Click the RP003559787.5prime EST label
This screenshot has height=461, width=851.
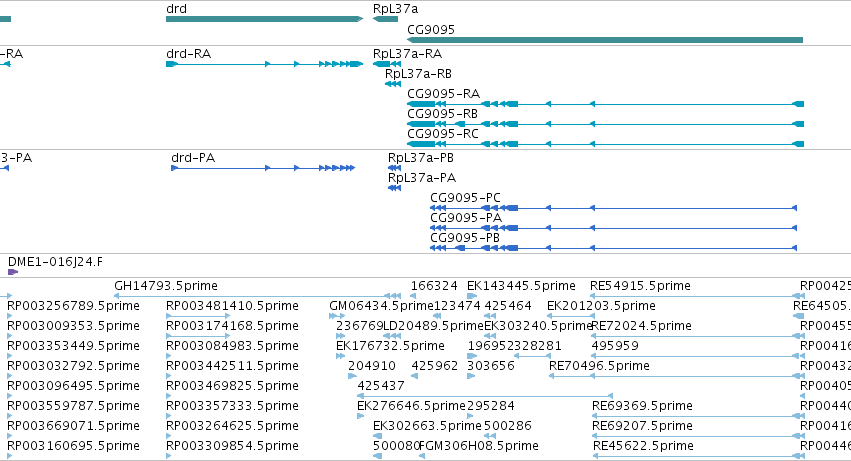tap(73, 406)
